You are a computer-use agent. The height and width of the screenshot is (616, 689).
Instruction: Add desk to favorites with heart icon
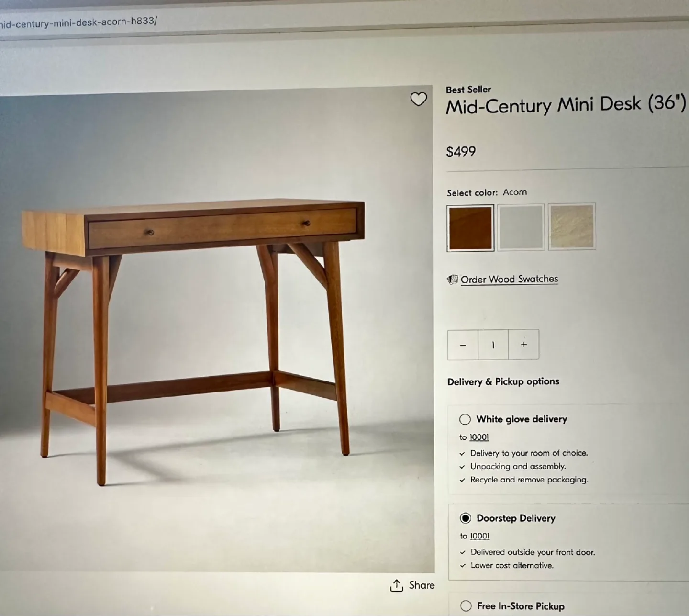click(418, 99)
